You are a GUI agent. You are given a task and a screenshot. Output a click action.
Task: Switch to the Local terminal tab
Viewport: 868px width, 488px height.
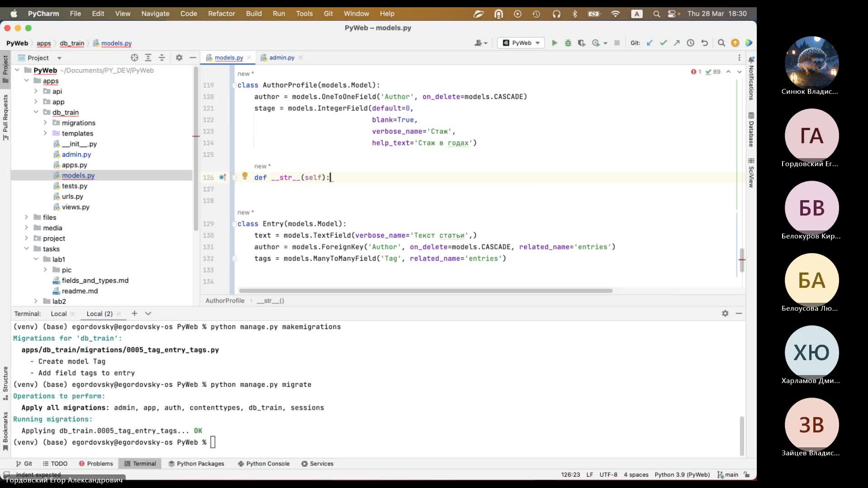58,314
